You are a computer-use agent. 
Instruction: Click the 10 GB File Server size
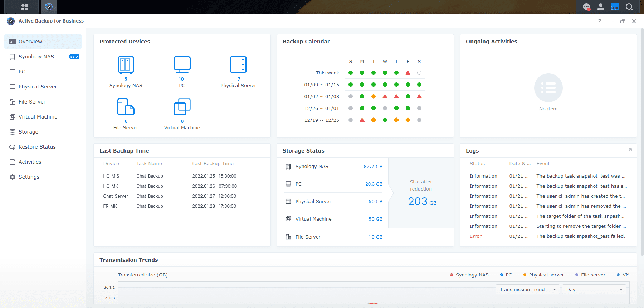tap(376, 237)
